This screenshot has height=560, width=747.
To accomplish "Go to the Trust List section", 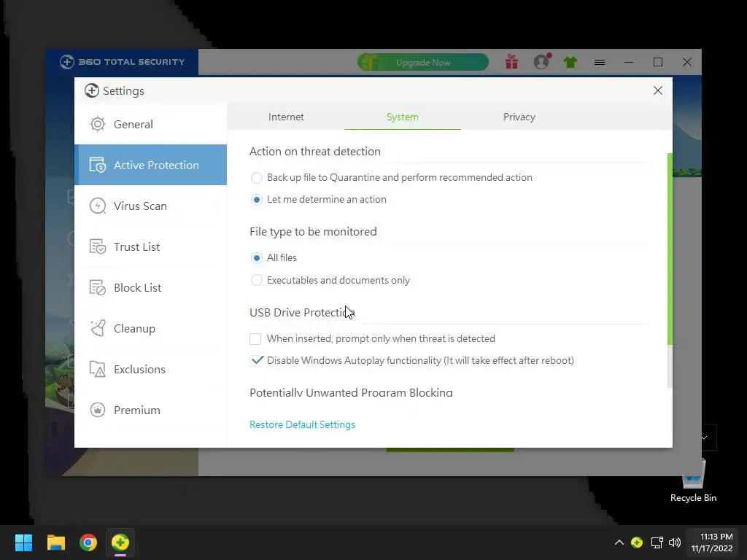I will pyautogui.click(x=150, y=246).
